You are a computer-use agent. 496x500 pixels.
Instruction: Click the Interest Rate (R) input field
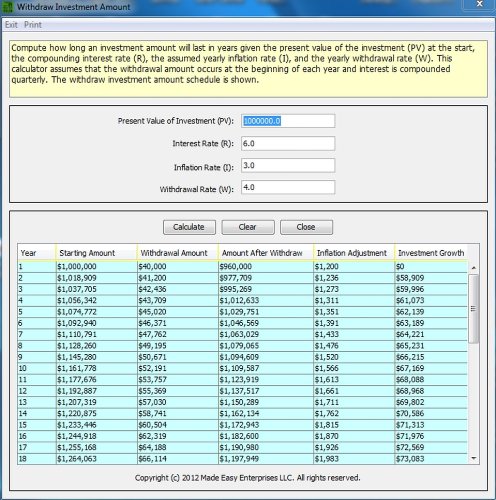pyautogui.click(x=288, y=144)
